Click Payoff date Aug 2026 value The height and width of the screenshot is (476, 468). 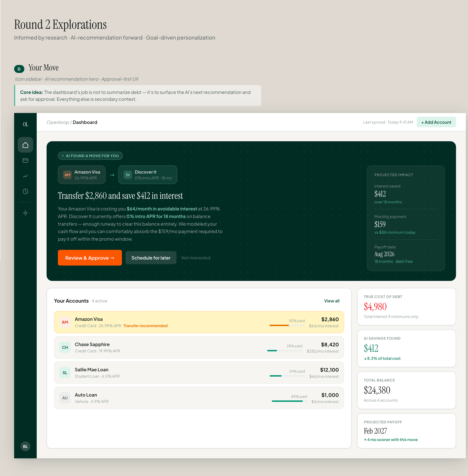[384, 254]
